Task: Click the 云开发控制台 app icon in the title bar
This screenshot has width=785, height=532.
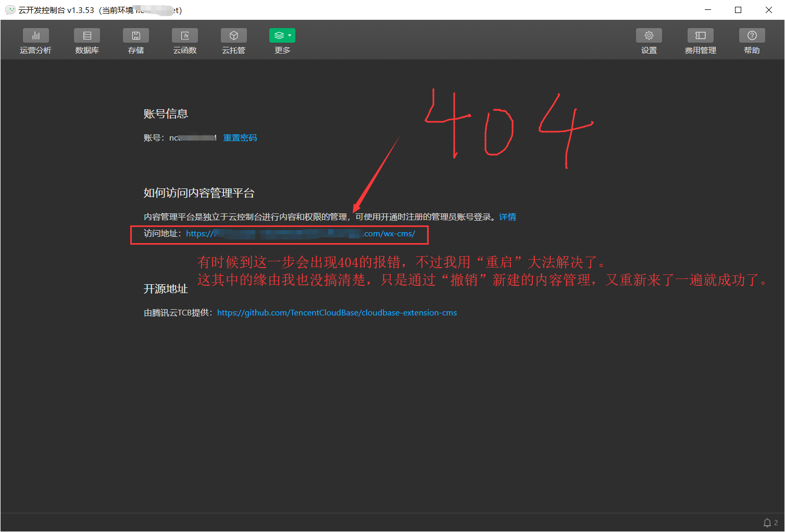Action: (10, 10)
